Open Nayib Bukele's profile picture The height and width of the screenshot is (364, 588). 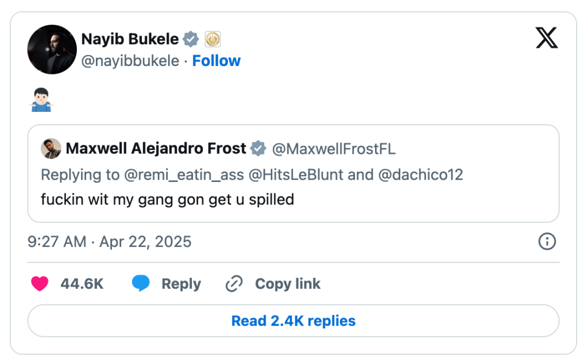(x=52, y=49)
